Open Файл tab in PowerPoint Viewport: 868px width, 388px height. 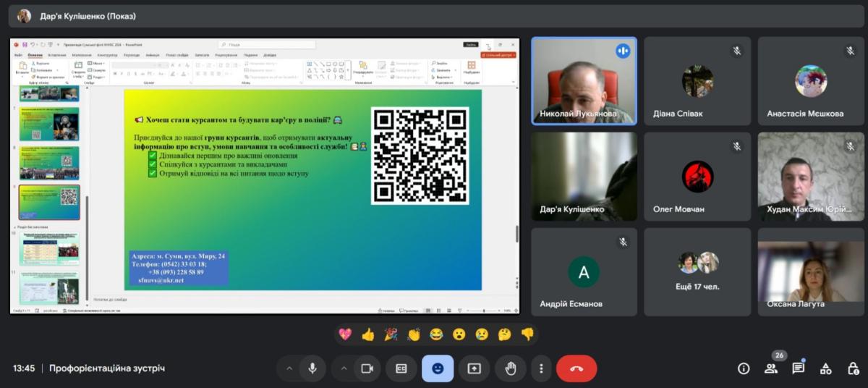click(18, 55)
